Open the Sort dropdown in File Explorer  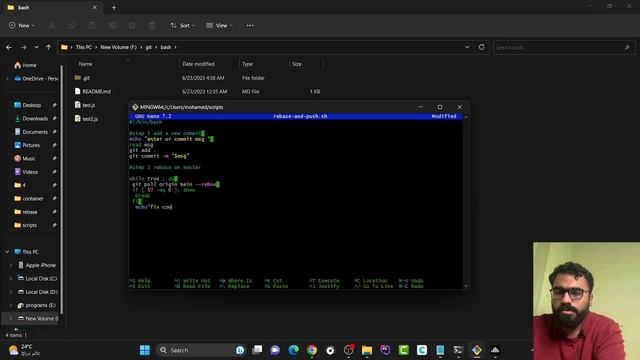click(x=182, y=25)
